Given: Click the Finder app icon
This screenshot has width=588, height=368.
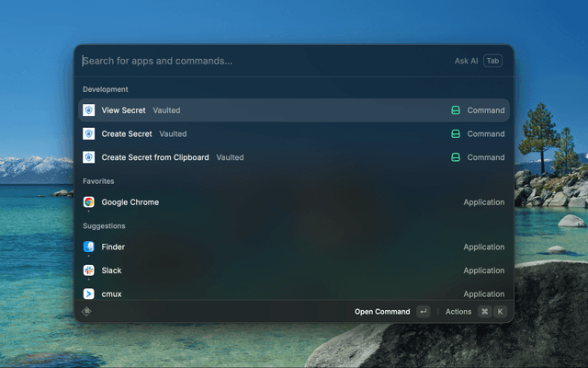Looking at the screenshot, I should [89, 247].
